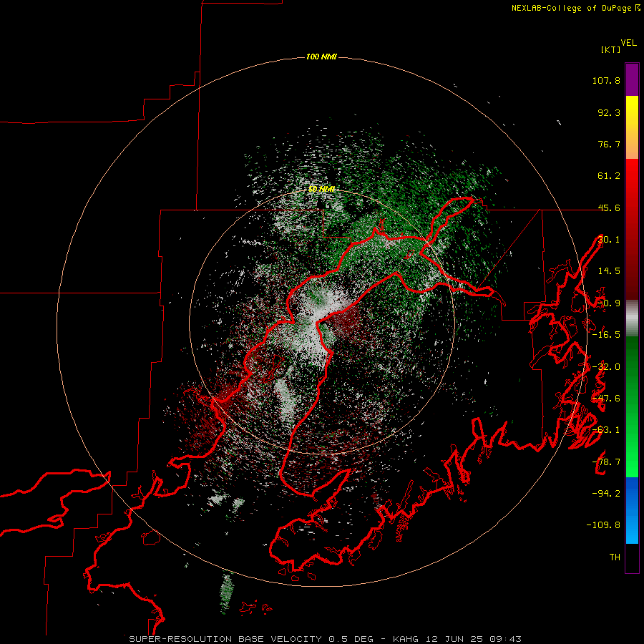Click the -47.6 legend value
This screenshot has height=644, width=644.
[606, 399]
